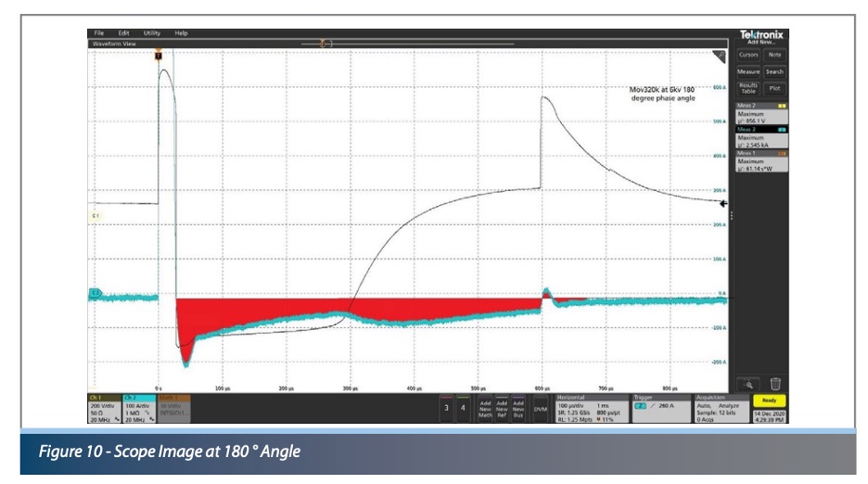Image resolution: width=868 pixels, height=484 pixels.
Task: Click the zoom magnifier icon at bottom right
Action: coord(747,383)
